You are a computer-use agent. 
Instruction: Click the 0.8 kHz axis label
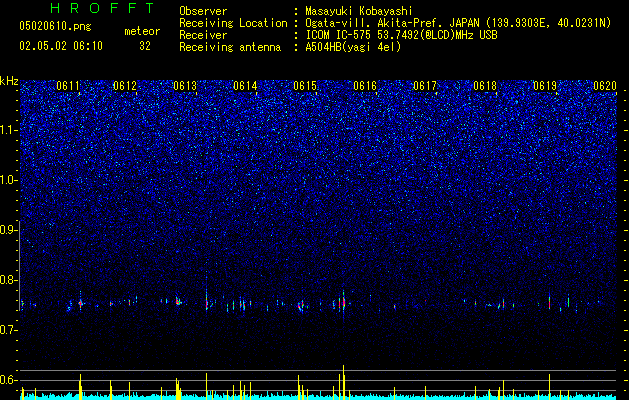pos(8,280)
